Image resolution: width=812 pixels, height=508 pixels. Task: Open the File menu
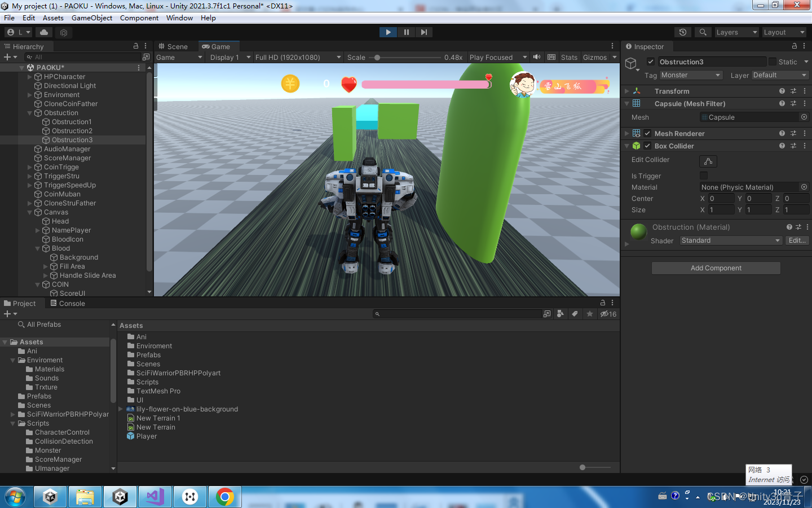[9, 17]
